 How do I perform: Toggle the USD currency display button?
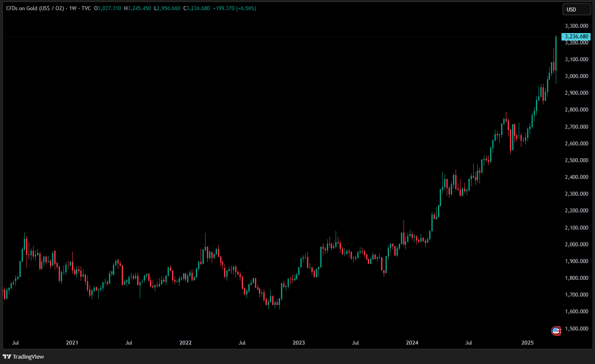point(576,9)
